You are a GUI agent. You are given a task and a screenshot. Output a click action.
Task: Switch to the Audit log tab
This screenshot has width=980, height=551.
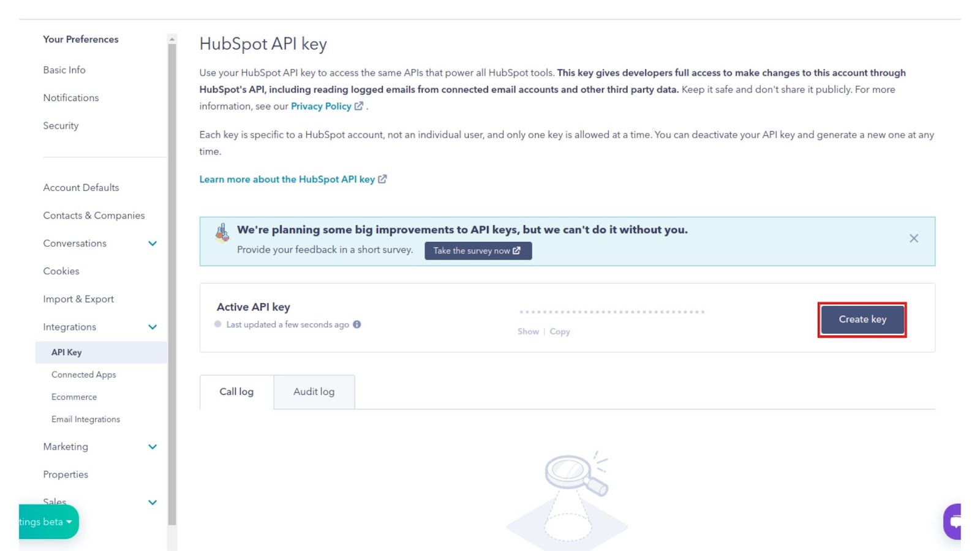(314, 392)
